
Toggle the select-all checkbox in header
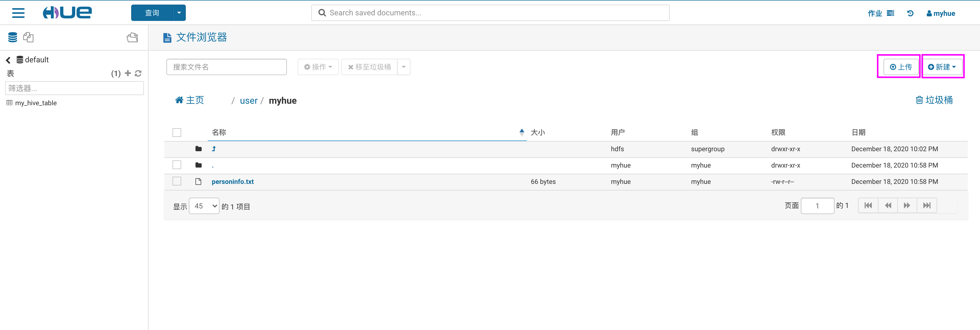(177, 133)
